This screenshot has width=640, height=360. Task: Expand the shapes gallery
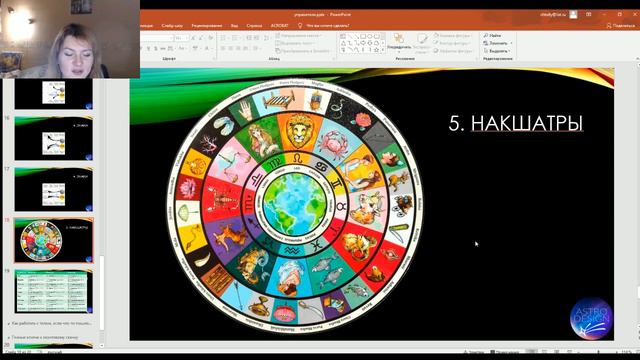click(x=382, y=50)
